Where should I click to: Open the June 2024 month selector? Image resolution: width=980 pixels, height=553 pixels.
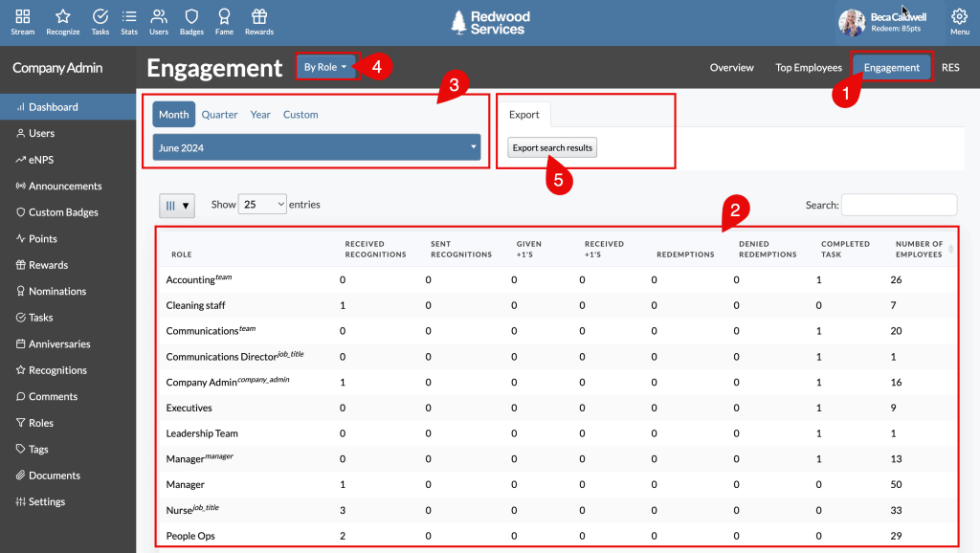(316, 147)
